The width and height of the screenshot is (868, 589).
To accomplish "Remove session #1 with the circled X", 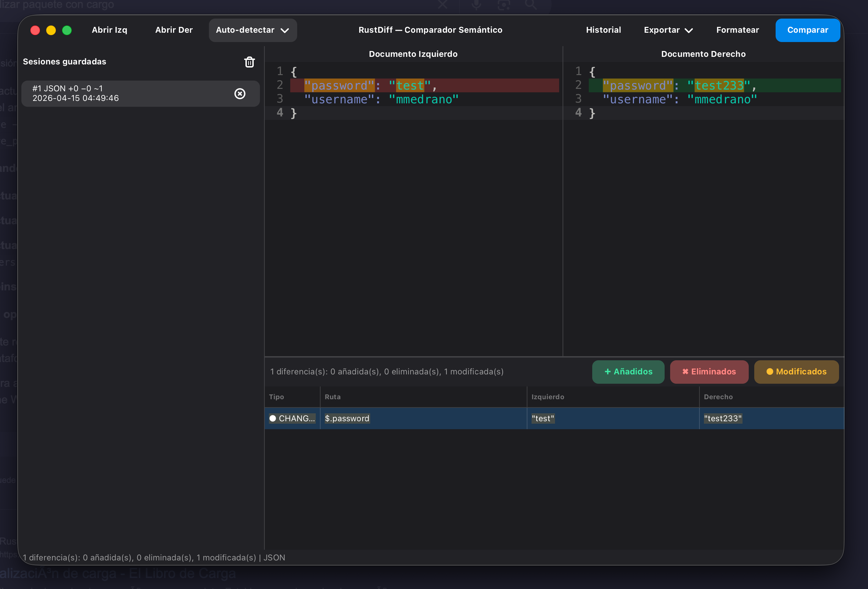I will coord(240,94).
